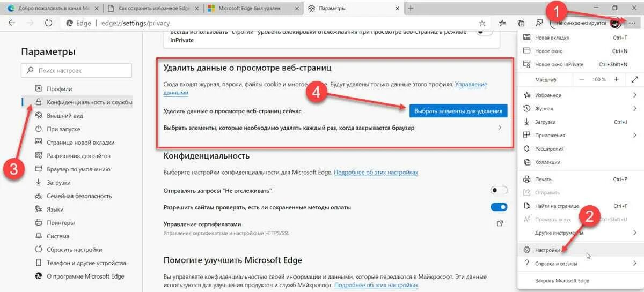Go back with arrow icon
Image resolution: width=644 pixels, height=292 pixels.
(x=12, y=23)
